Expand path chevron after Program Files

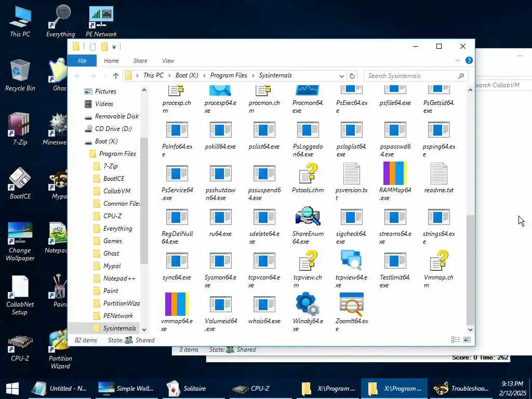point(253,76)
